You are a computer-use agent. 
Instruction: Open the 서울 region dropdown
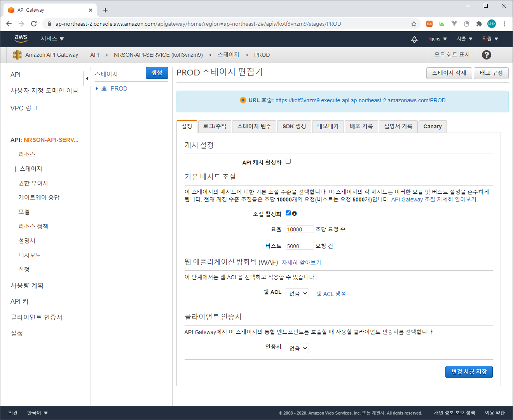click(x=464, y=39)
